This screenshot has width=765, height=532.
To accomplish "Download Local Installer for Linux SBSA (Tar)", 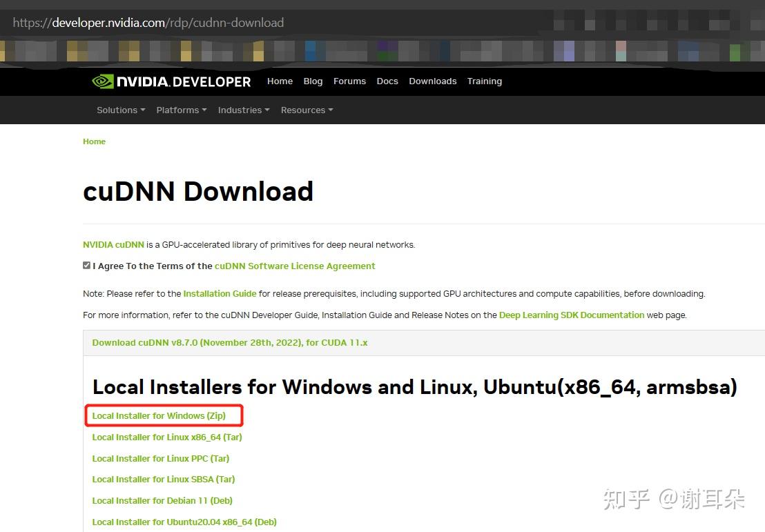I will pos(164,480).
